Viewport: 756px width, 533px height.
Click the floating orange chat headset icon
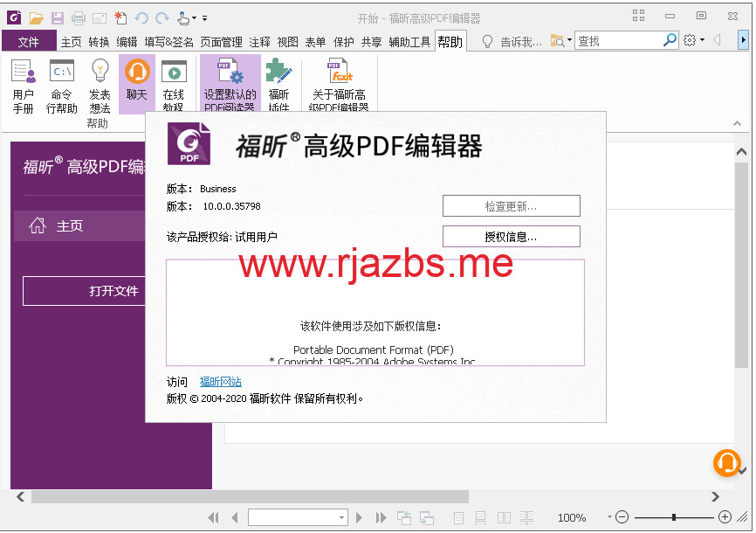(x=726, y=462)
